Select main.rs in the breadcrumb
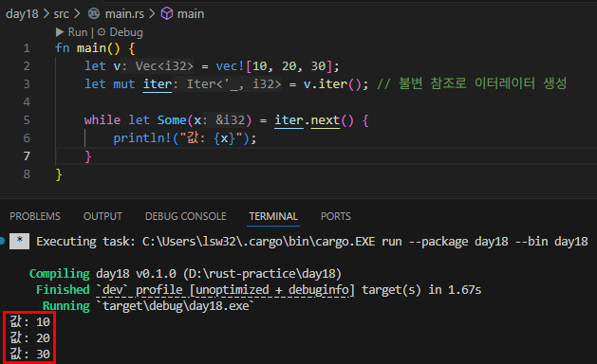Screen dimensions: 597x364 coord(124,14)
